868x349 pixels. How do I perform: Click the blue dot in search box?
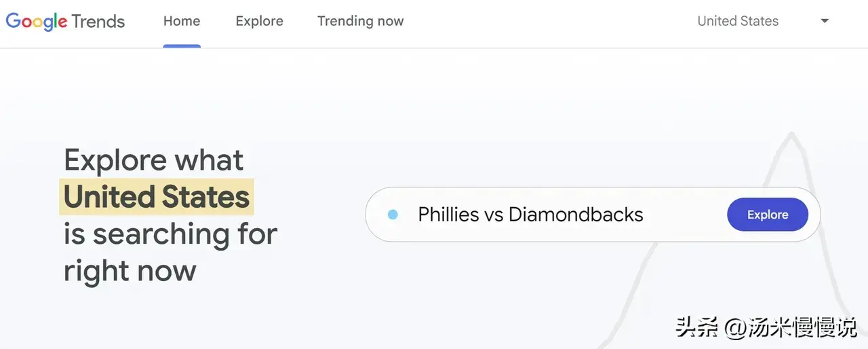tap(393, 215)
